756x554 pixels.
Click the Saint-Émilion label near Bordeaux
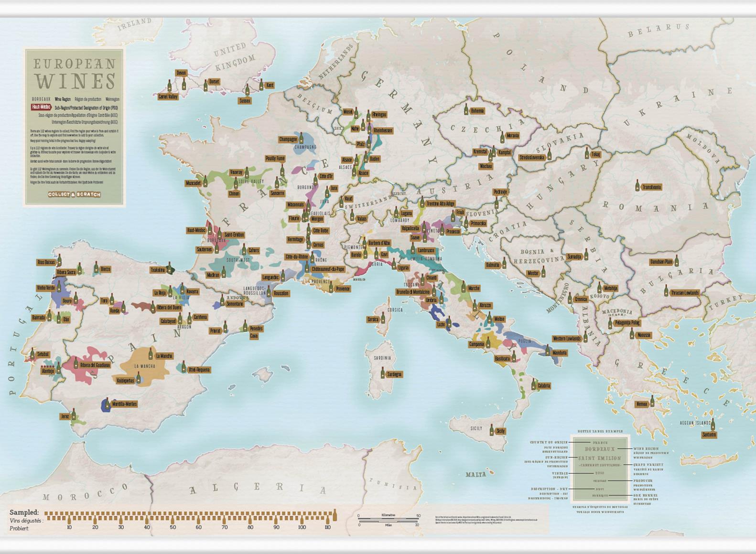click(x=234, y=234)
